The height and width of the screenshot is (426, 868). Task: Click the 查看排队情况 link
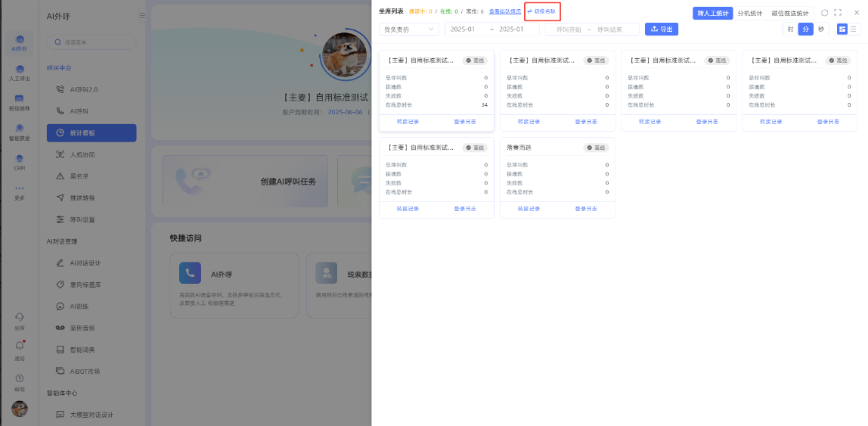tap(504, 11)
